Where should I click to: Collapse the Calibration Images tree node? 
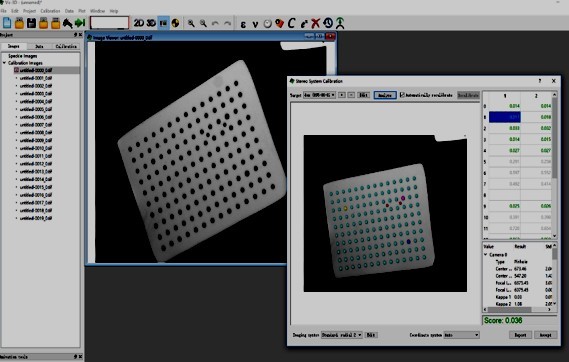pyautogui.click(x=4, y=63)
